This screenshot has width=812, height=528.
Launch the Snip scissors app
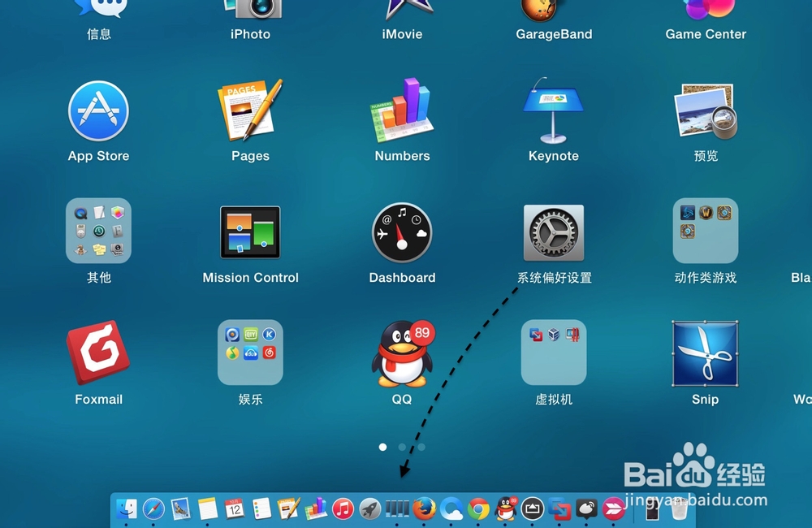coord(706,353)
